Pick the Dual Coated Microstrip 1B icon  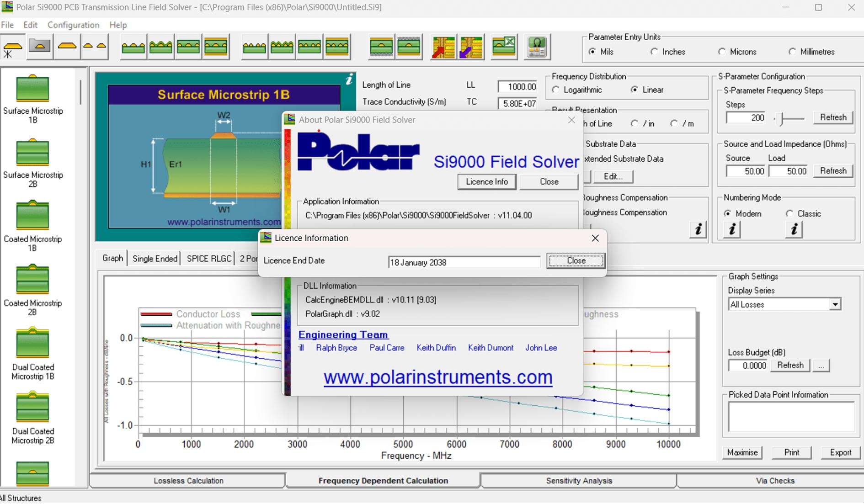(x=32, y=344)
